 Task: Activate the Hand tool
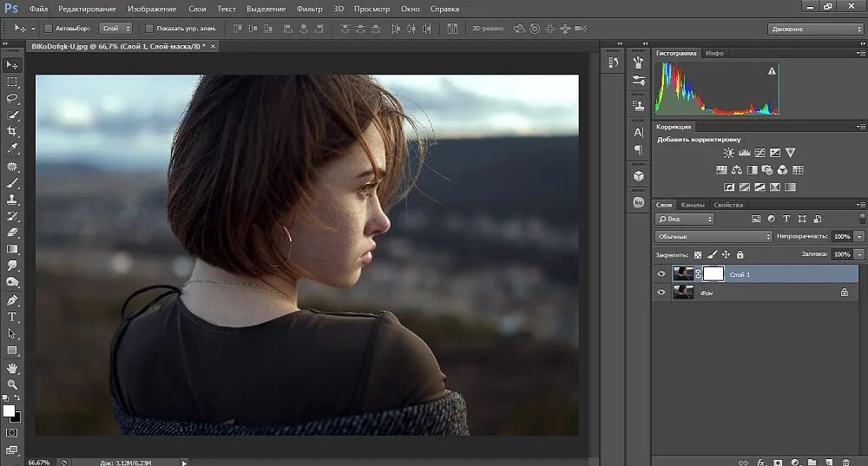12,367
